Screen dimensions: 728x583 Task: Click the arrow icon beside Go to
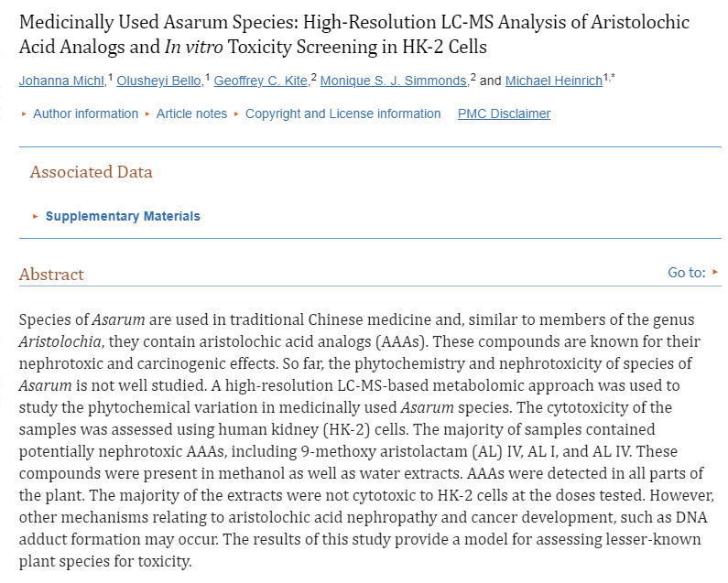[715, 273]
